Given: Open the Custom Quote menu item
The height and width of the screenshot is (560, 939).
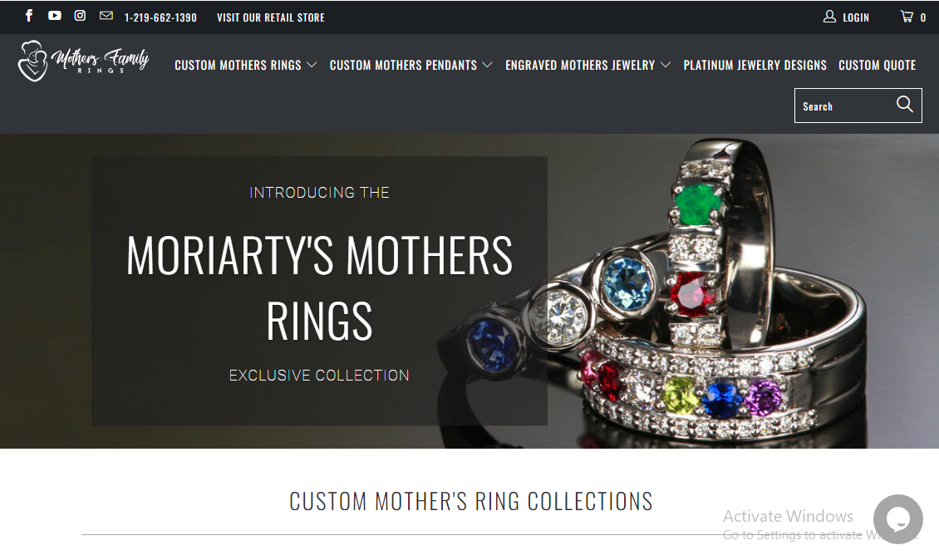Looking at the screenshot, I should coord(877,65).
